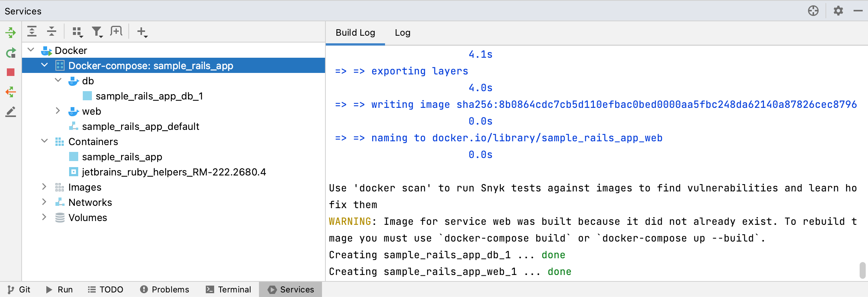This screenshot has height=297, width=868.
Task: Select the sample_rails_app_db_1 container
Action: click(x=149, y=96)
